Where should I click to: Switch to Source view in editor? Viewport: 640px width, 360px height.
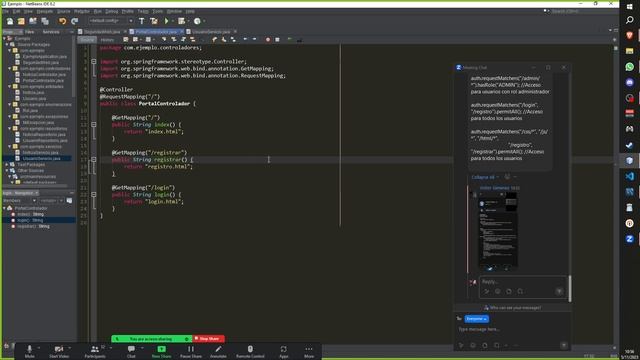(87, 40)
